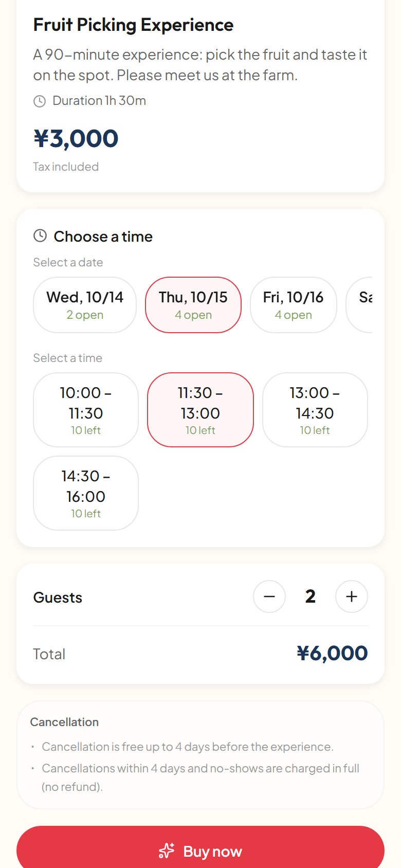Click the clock icon beside Choose a time
Image resolution: width=401 pixels, height=868 pixels.
40,236
